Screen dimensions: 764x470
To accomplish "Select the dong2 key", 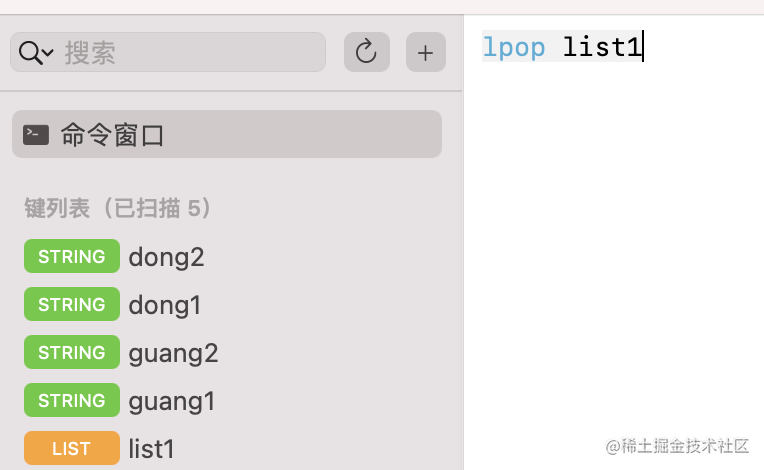I will pos(166,257).
